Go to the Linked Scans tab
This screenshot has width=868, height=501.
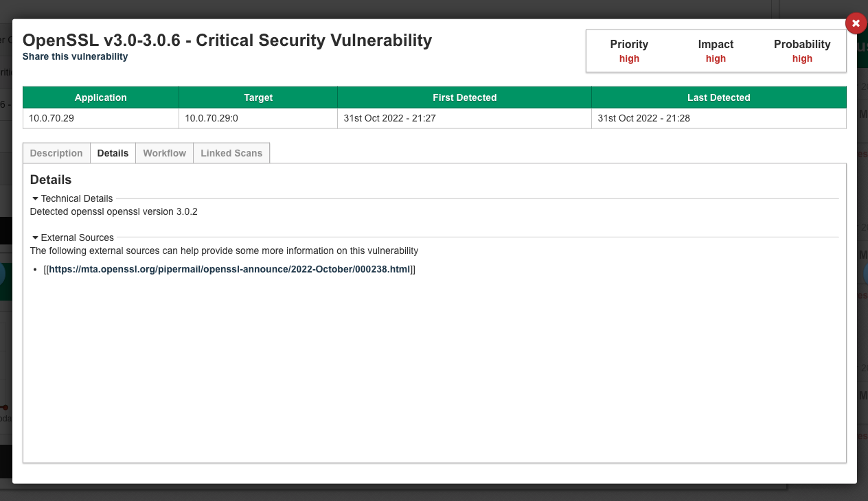[231, 153]
